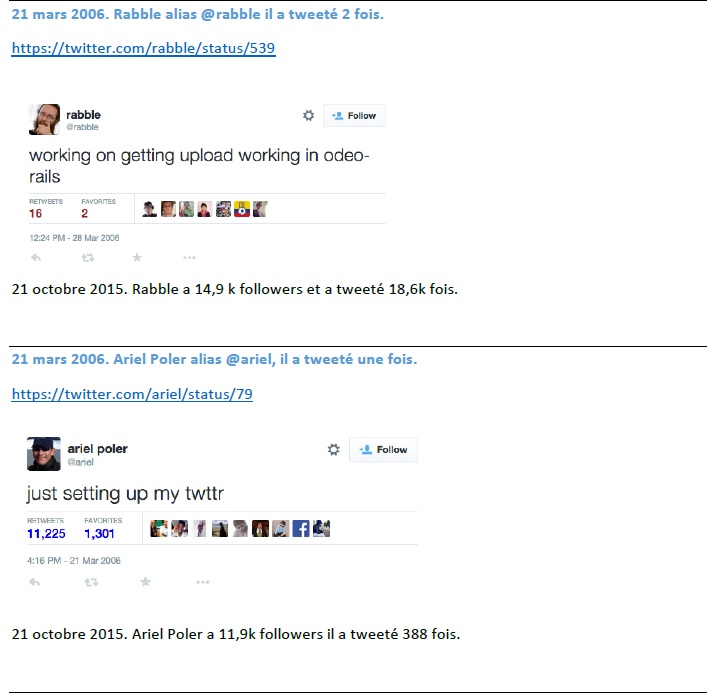Open the twitter.com/rabble/status/539 link
The image size is (721, 693).
(x=143, y=48)
